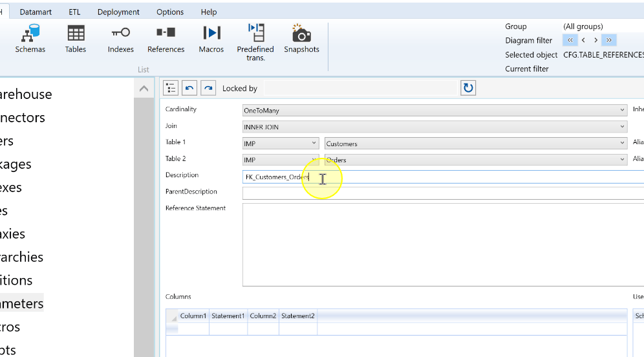Select the Statement1 column header
644x357 pixels.
228,316
